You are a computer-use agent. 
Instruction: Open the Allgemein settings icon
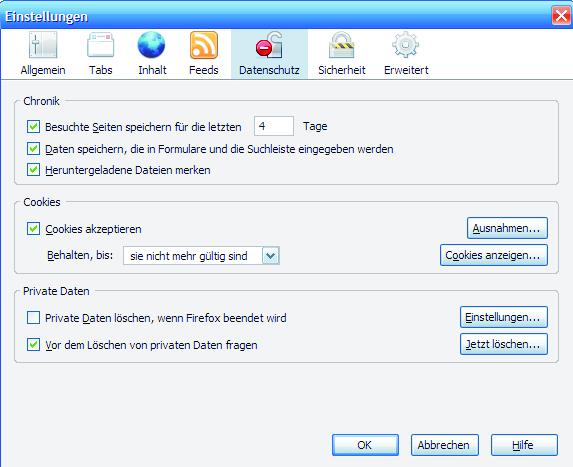tap(43, 45)
